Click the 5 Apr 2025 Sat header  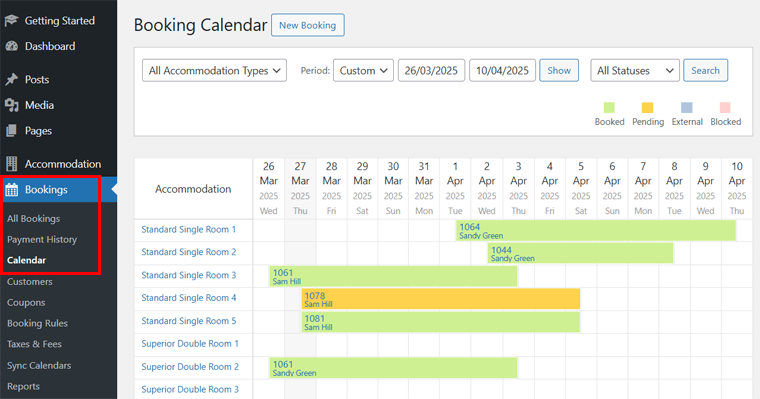[x=581, y=188]
